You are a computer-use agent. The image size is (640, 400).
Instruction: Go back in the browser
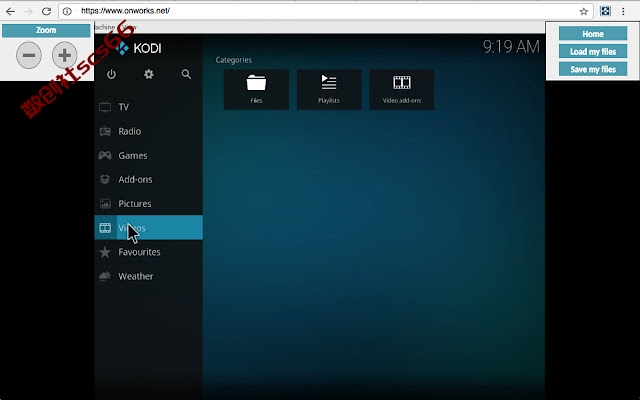(x=10, y=11)
